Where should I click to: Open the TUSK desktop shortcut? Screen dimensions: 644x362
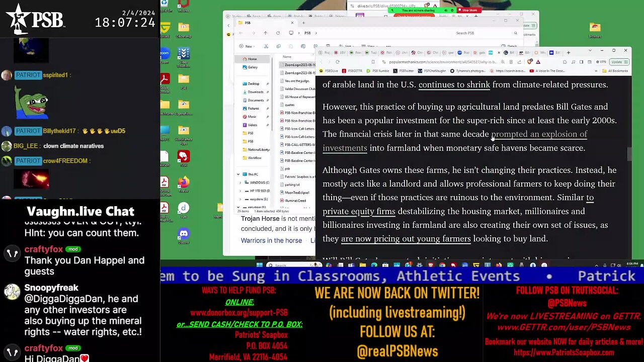tap(184, 158)
